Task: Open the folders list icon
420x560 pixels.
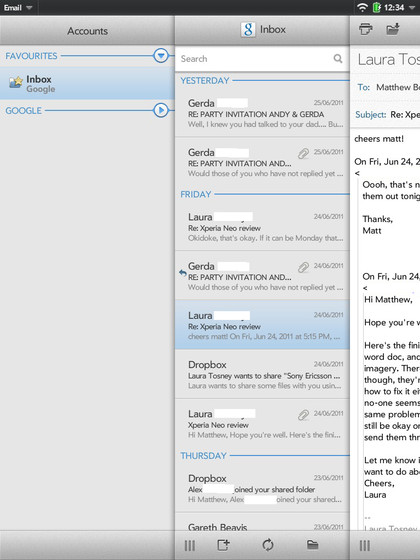Action: [312, 545]
